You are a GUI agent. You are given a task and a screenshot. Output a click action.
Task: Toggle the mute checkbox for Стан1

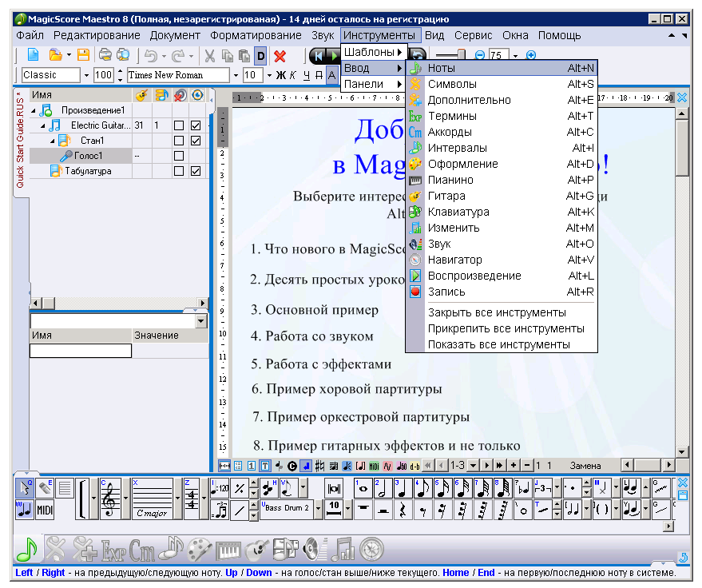coord(179,141)
